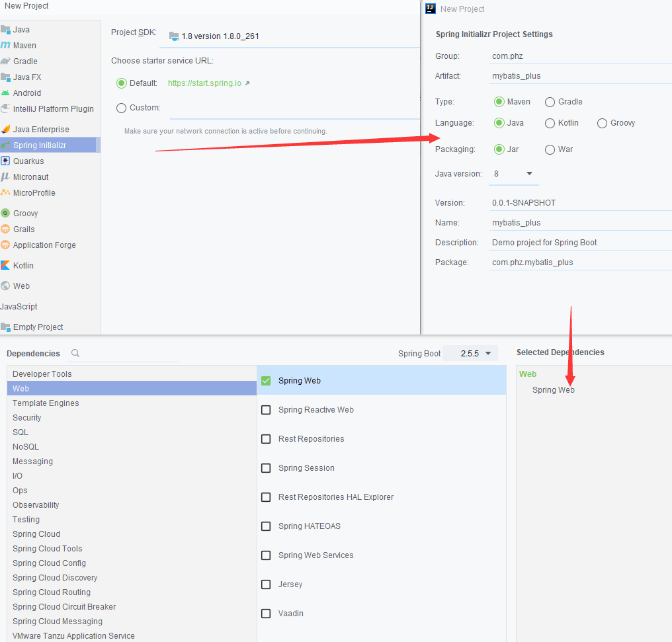Select the Web globe icon
This screenshot has height=642, width=672.
5,286
